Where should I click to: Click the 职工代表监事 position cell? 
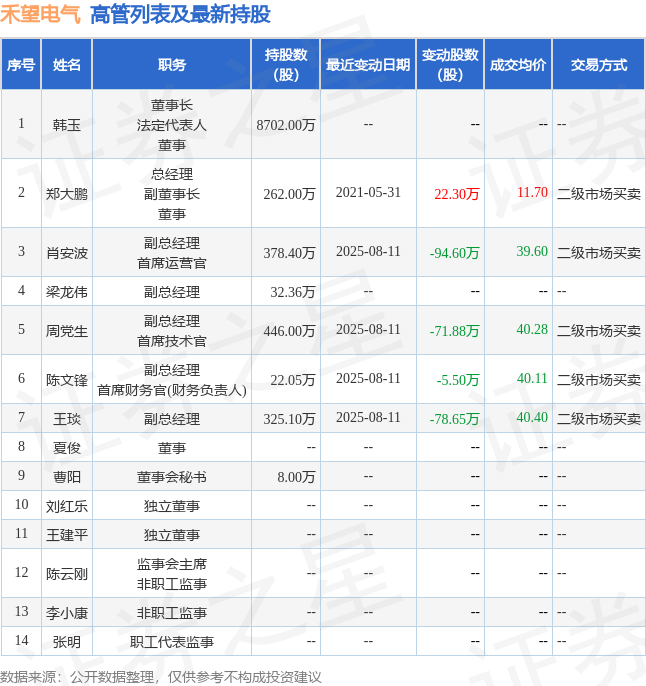coord(171,642)
